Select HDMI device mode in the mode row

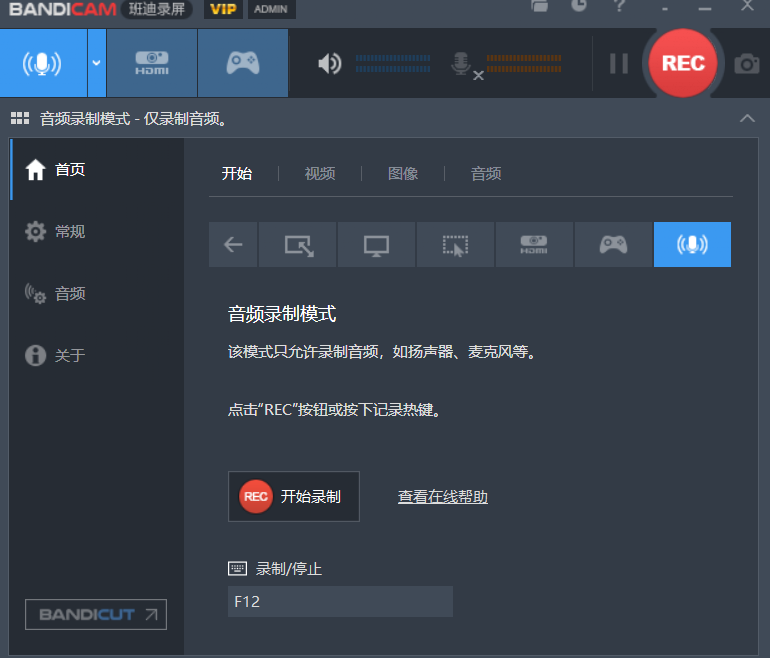pos(534,245)
